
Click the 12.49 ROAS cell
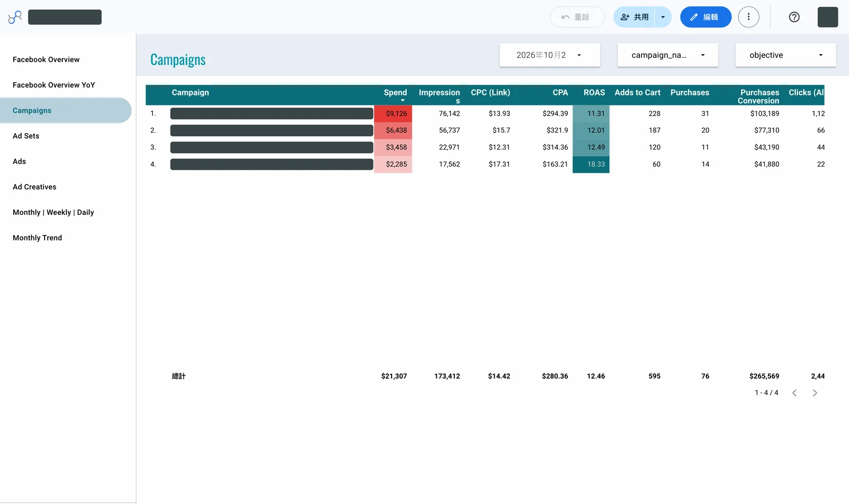tap(591, 147)
